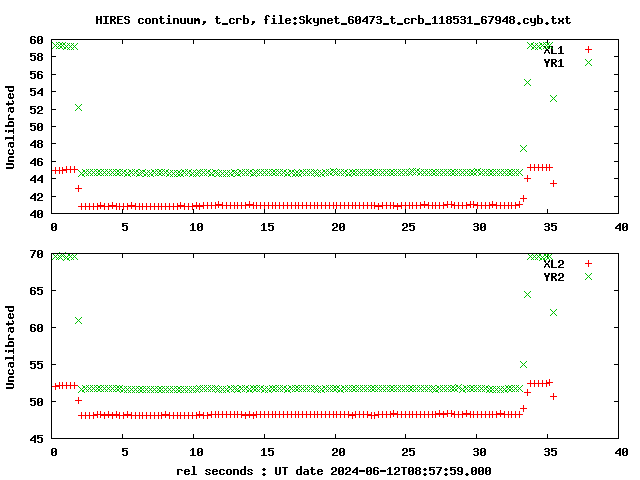
Task: Click the red plus marker beside XL2
Action: tap(588, 264)
